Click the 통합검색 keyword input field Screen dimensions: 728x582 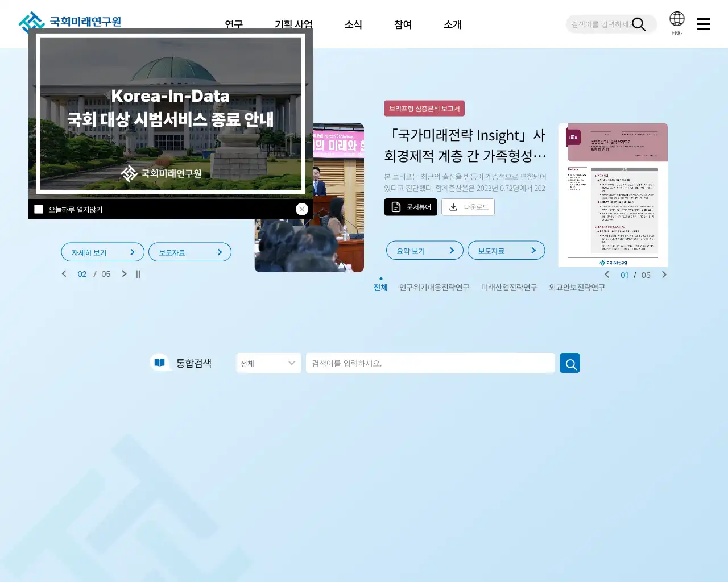[430, 363]
